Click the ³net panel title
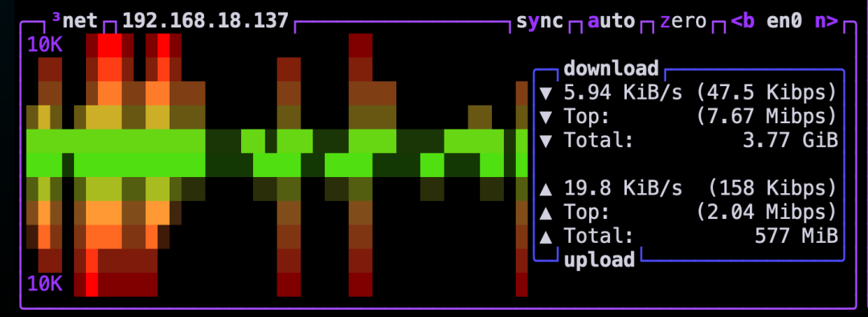This screenshot has height=317, width=868. click(x=75, y=21)
